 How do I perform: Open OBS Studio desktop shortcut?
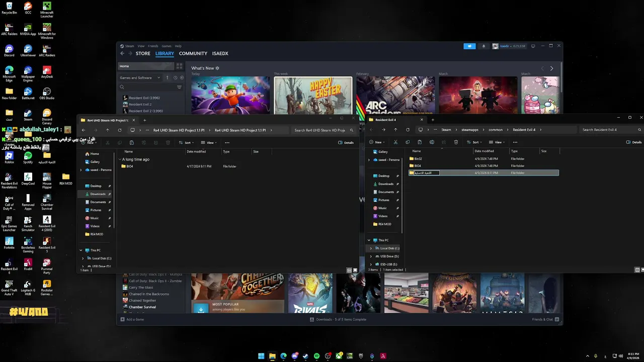tap(47, 94)
